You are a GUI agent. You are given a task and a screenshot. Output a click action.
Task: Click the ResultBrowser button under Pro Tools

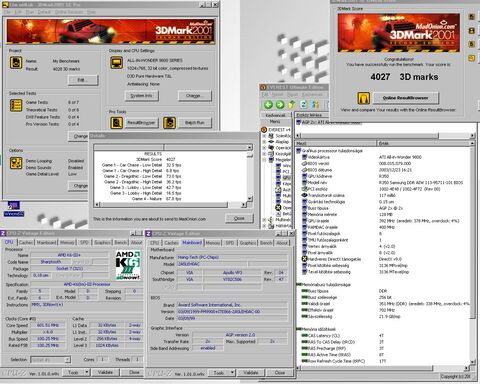(141, 123)
